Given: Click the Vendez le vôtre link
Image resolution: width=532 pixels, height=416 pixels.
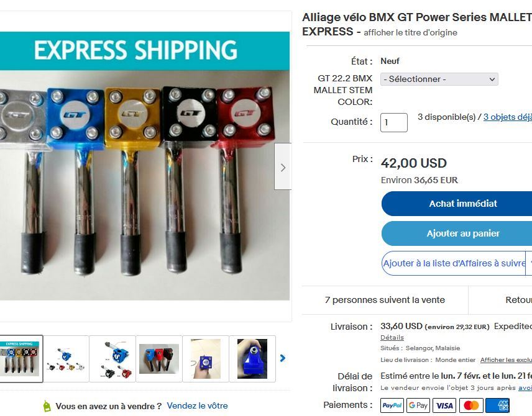Looking at the screenshot, I should point(197,405).
